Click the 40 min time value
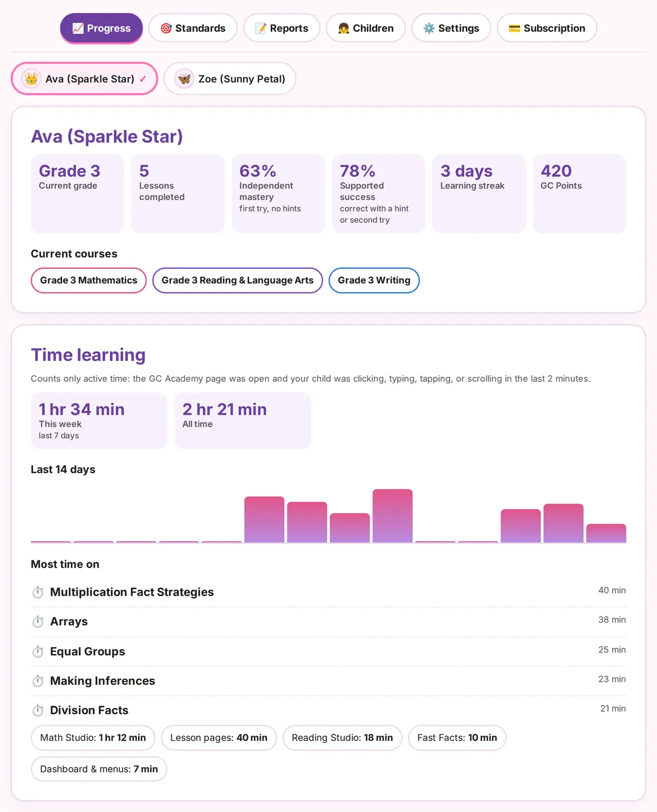 [612, 590]
